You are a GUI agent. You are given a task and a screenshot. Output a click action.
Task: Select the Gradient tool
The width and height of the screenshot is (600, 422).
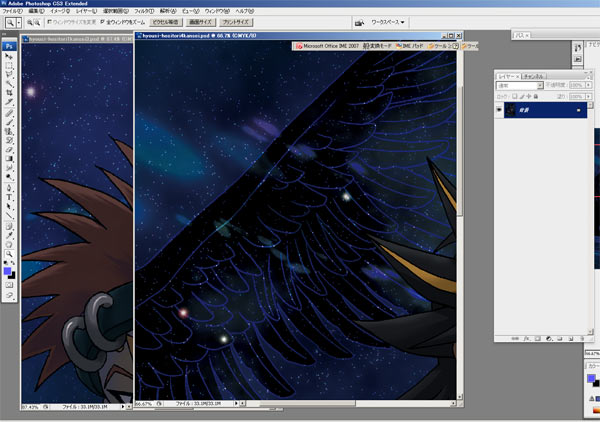[x=9, y=159]
